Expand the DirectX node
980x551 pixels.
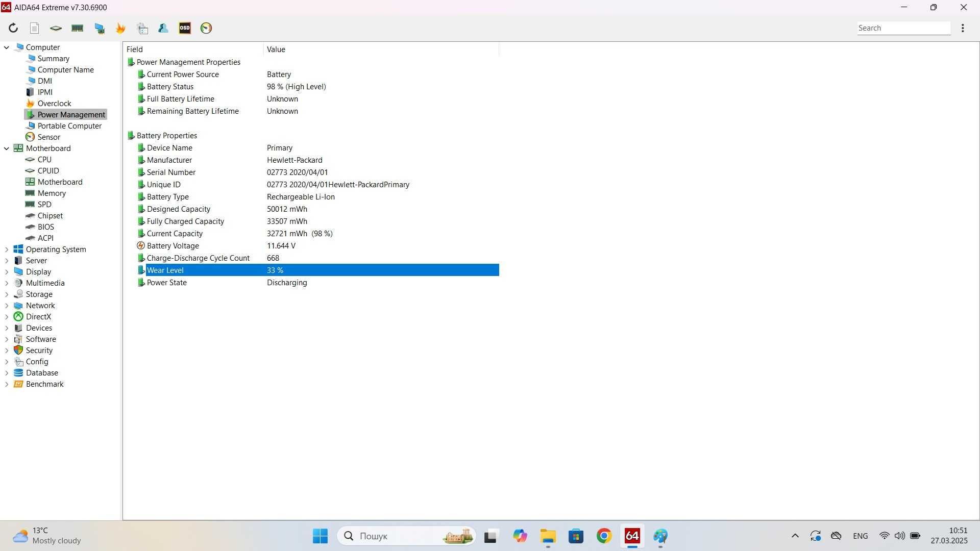7,317
